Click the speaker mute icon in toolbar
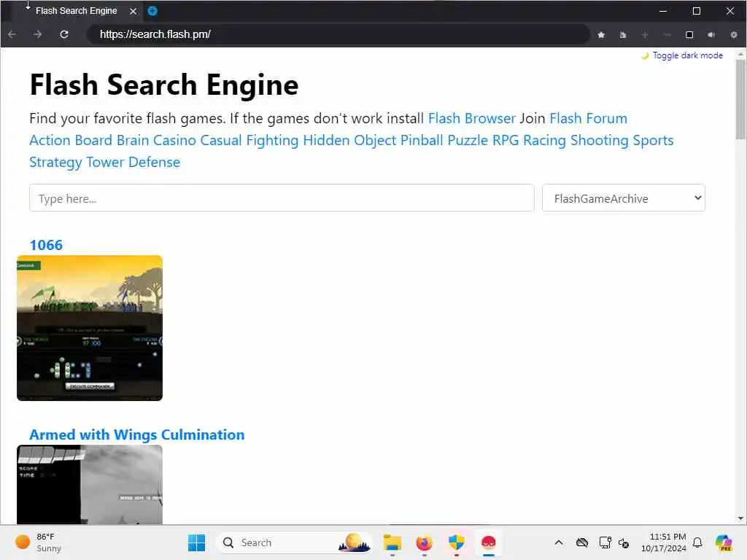The width and height of the screenshot is (747, 560). click(x=711, y=35)
